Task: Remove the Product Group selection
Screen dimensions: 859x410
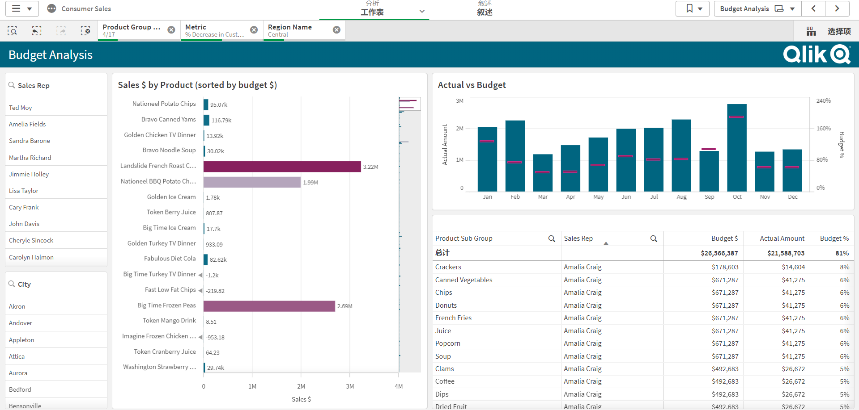Action: click(171, 30)
